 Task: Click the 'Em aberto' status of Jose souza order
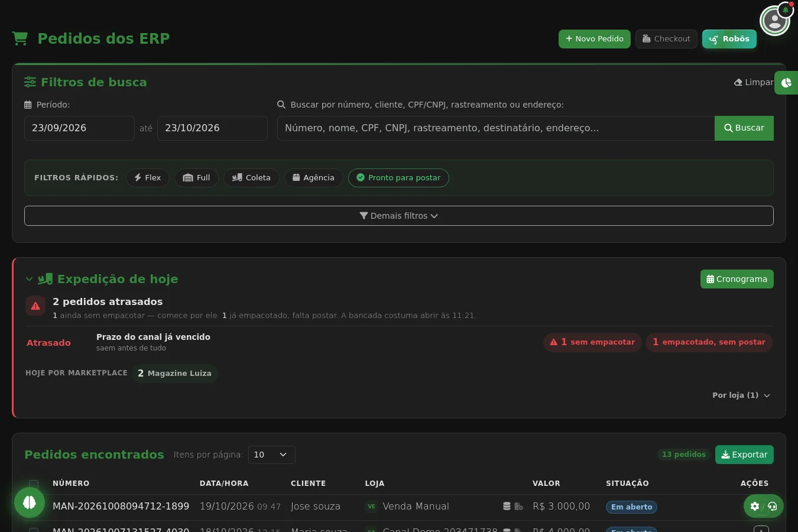[631, 507]
